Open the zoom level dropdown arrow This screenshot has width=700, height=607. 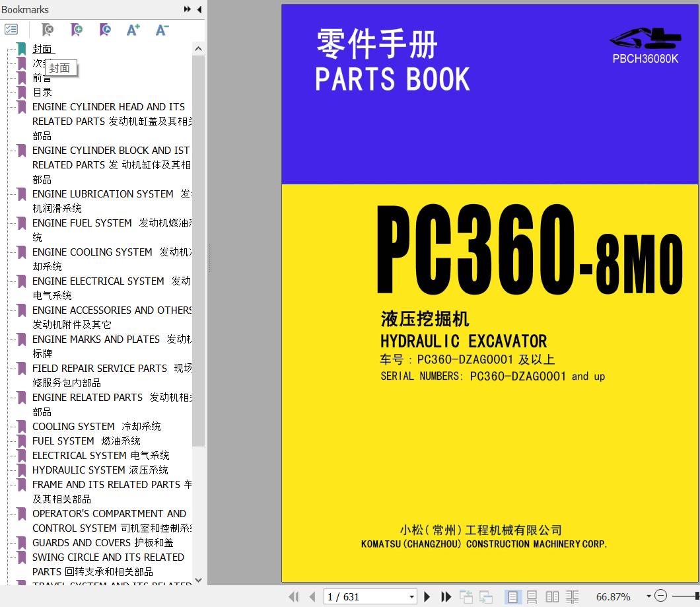point(648,596)
